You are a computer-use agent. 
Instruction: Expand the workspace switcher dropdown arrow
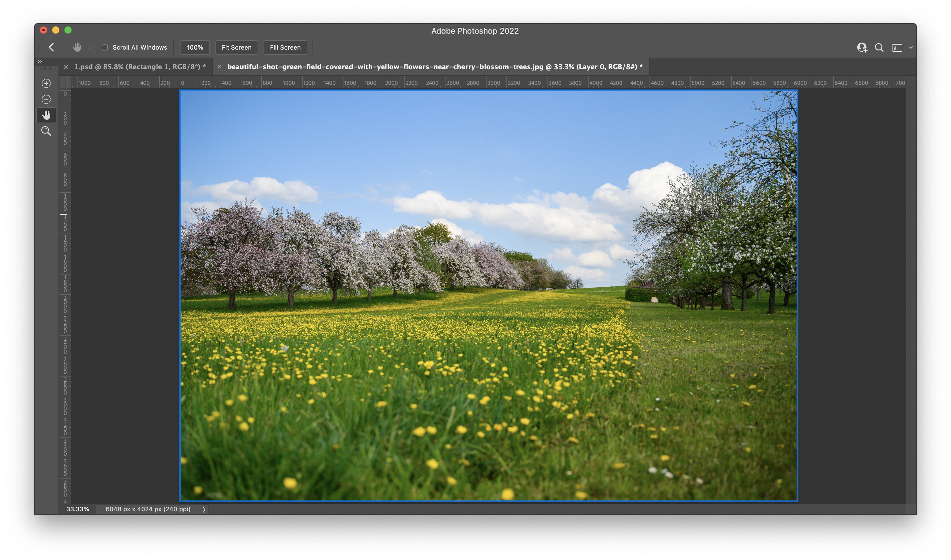[911, 48]
